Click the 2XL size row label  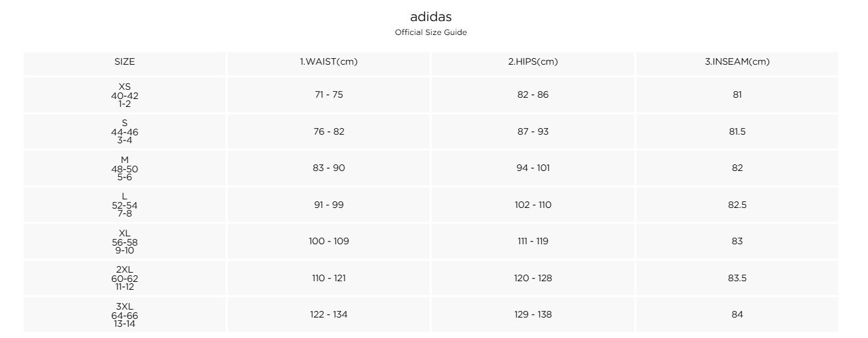125,278
